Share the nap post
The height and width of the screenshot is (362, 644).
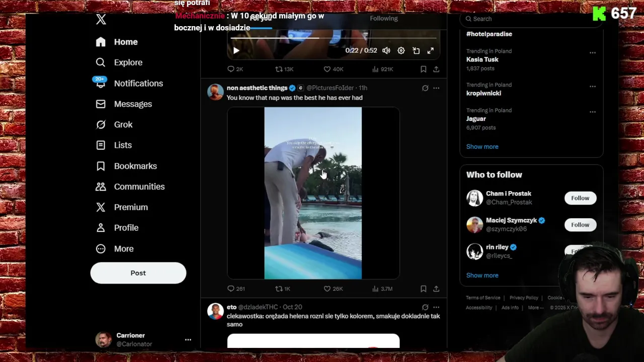point(436,289)
